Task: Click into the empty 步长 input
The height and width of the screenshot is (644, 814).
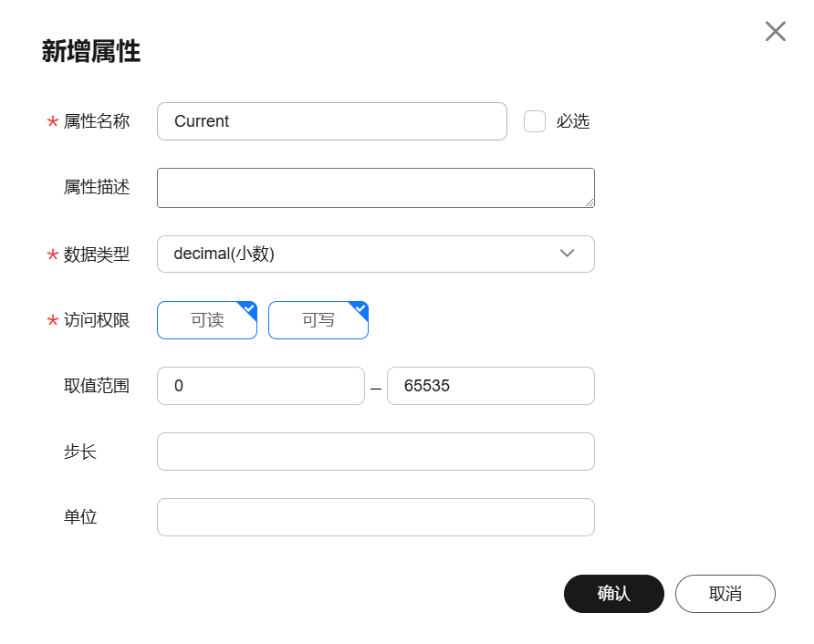Action: pyautogui.click(x=376, y=452)
